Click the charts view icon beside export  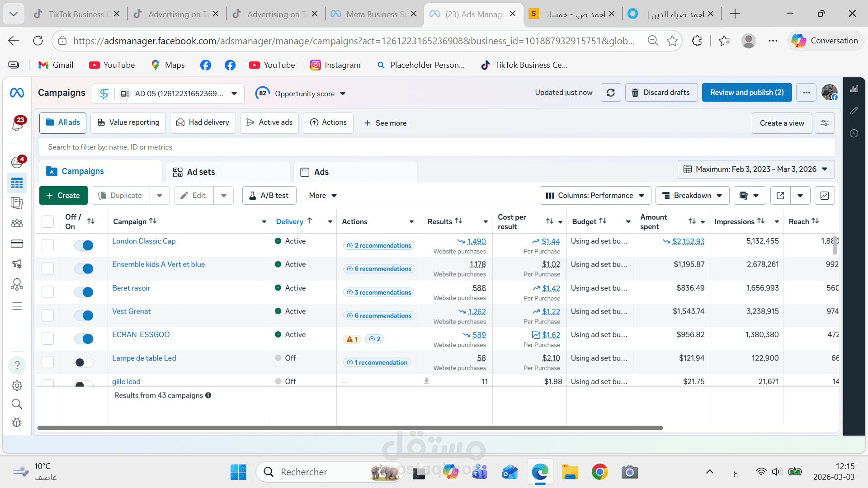coord(824,196)
